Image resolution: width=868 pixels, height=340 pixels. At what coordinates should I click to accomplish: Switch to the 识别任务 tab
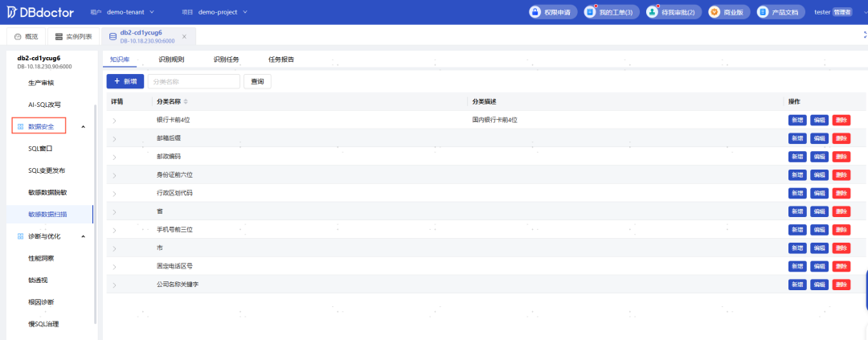coord(227,59)
